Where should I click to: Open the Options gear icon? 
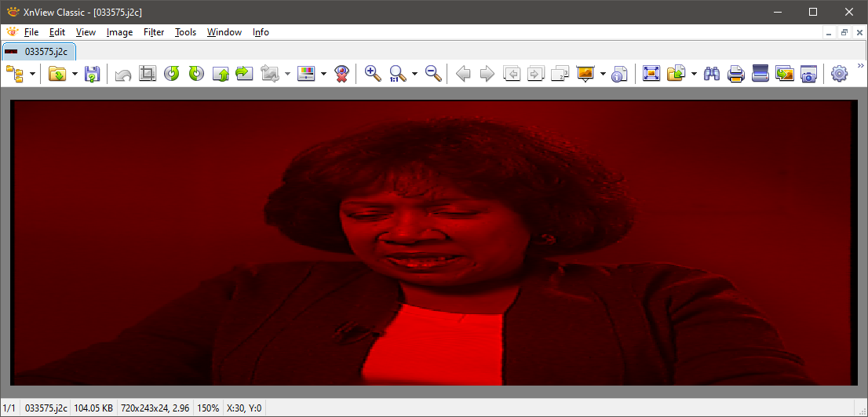coord(840,74)
